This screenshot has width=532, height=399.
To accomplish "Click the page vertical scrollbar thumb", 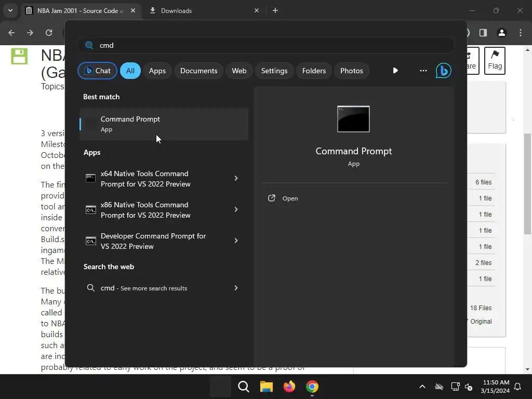I will pos(527,183).
